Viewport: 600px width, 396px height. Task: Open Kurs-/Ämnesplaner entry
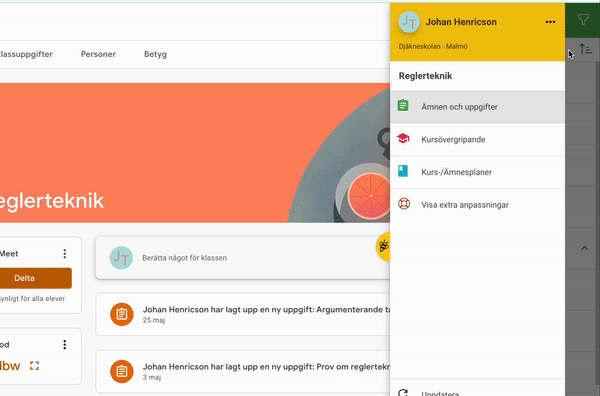(477, 172)
